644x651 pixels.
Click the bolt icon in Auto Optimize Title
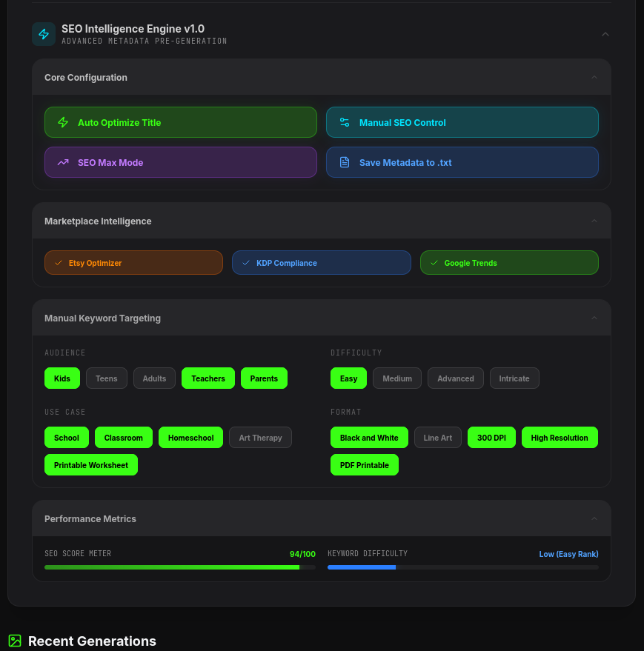63,122
